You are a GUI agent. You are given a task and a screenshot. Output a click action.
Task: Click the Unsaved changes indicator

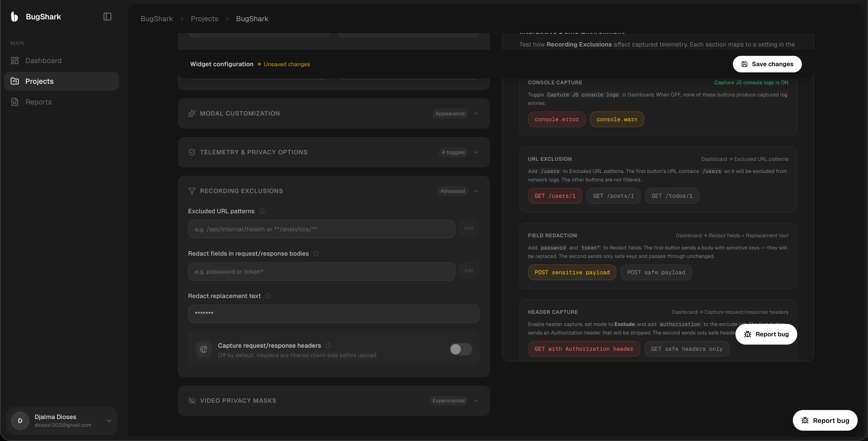(284, 64)
